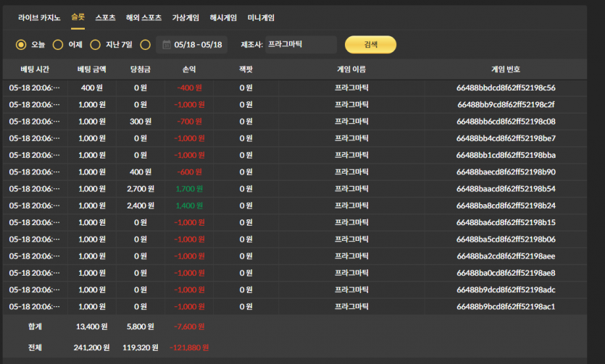Open the 스포츠 tab
Screen dimensions: 605x364
coord(105,17)
